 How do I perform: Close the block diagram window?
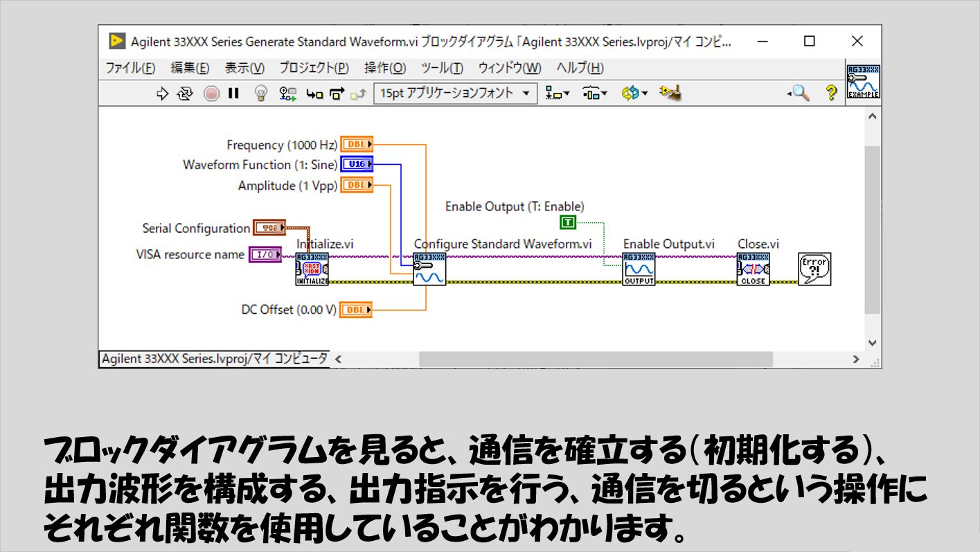point(857,42)
